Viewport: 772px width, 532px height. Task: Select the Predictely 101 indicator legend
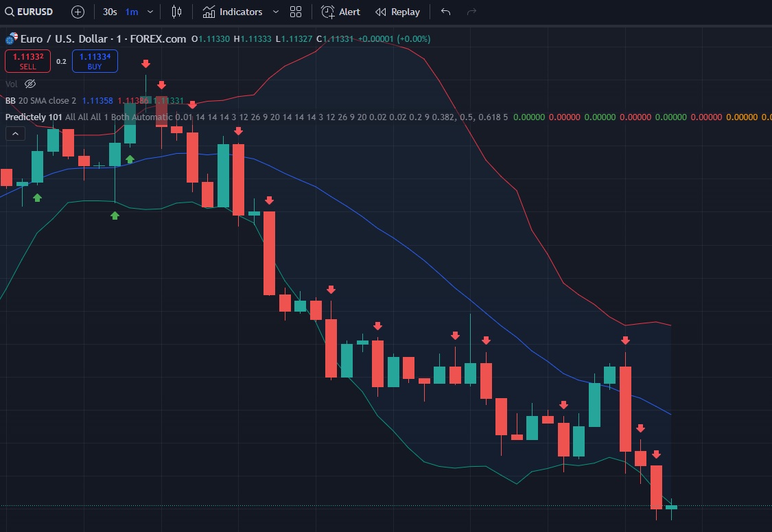point(33,117)
